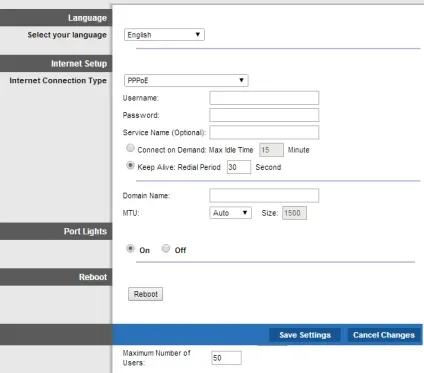
Task: Click the Domain Name input field
Action: click(264, 196)
